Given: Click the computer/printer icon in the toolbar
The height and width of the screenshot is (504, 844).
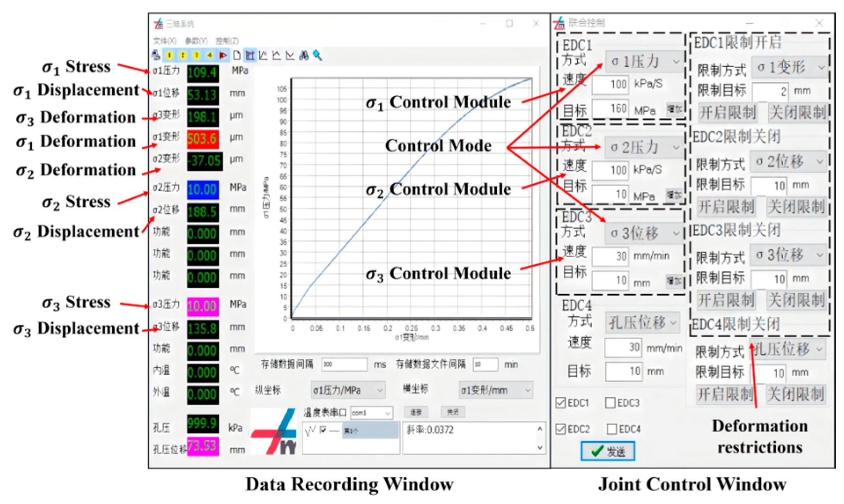Looking at the screenshot, I should pos(156,55).
